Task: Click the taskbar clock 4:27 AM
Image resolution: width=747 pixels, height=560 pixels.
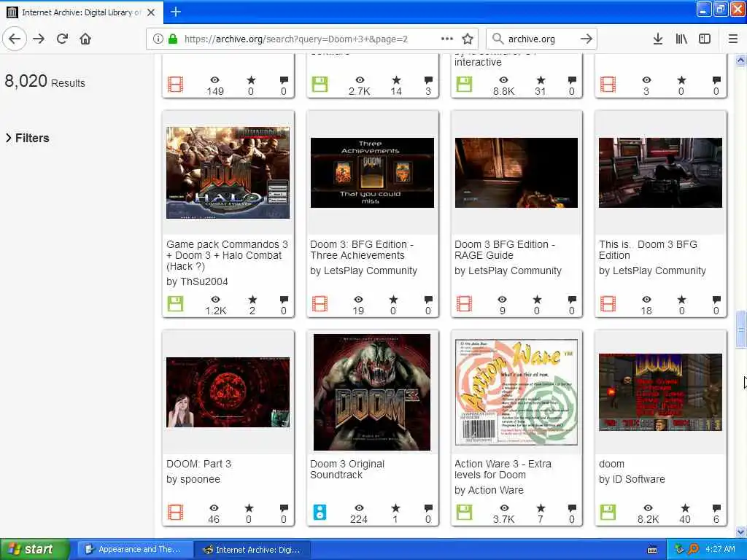Action: pyautogui.click(x=720, y=550)
